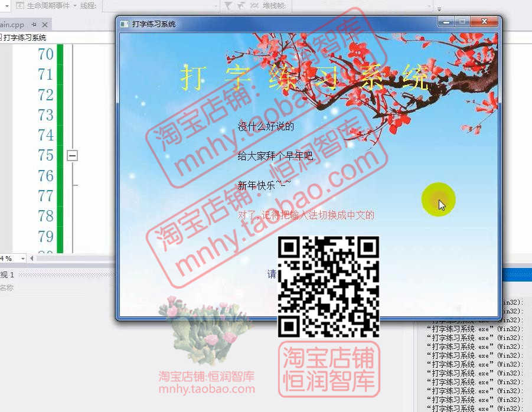Image resolution: width=532 pixels, height=412 pixels.
Task: Click the yellow 打字练习系统 heading text
Action: pos(304,78)
